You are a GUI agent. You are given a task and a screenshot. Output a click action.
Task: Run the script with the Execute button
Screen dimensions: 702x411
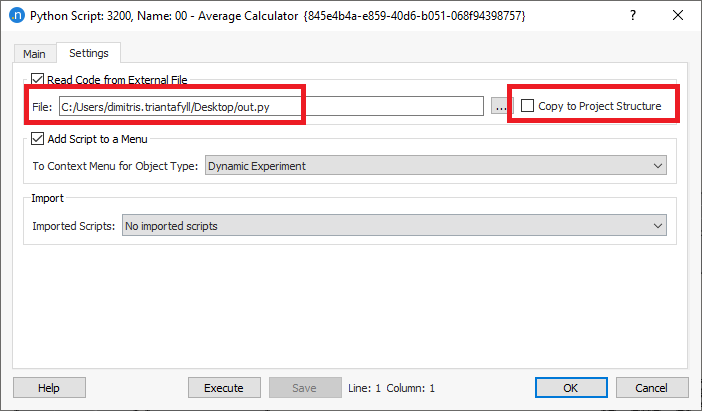tap(223, 388)
